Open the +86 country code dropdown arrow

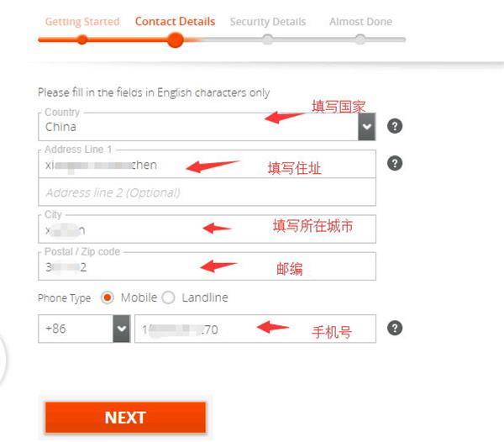(x=122, y=329)
